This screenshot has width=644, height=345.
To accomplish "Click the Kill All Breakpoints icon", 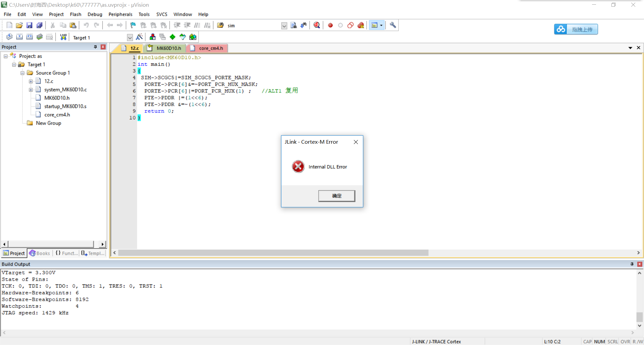I will click(361, 25).
